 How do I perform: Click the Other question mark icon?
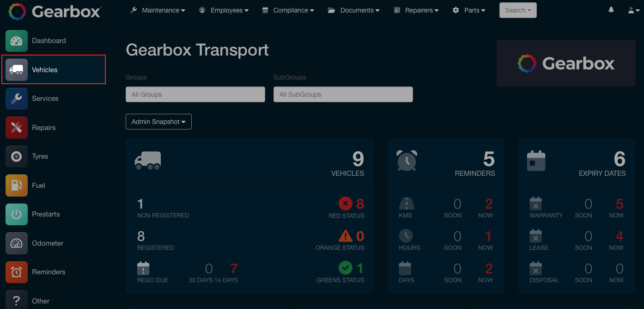click(17, 300)
